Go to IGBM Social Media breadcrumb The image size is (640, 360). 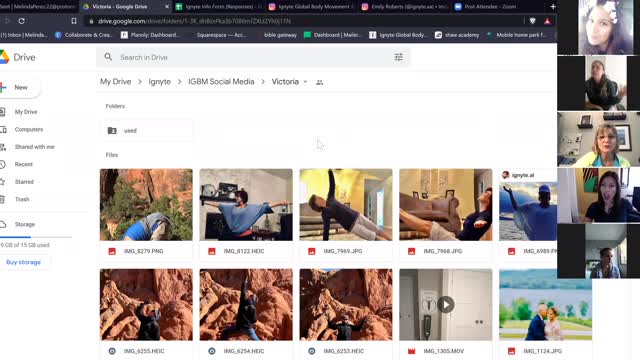[x=221, y=82]
